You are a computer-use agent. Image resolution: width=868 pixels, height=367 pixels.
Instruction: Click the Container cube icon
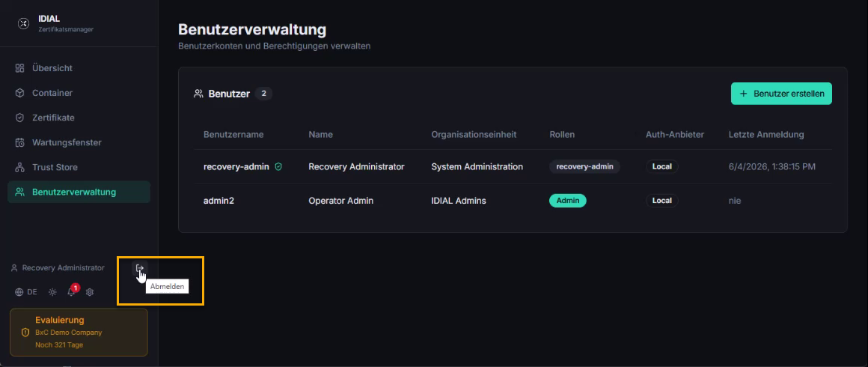coord(20,93)
